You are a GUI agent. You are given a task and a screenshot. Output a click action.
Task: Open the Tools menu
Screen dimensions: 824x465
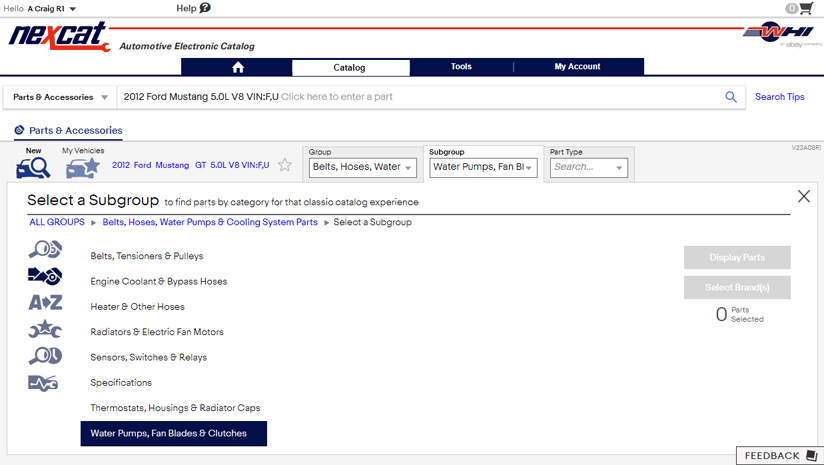click(461, 67)
